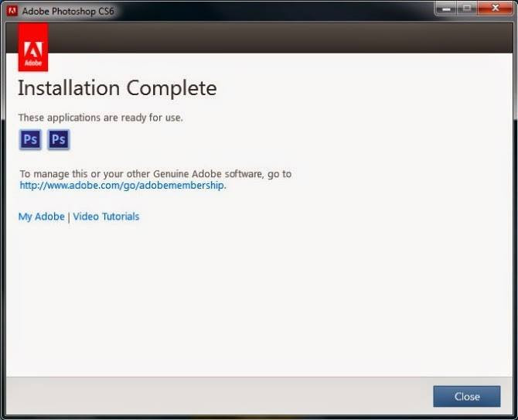
Task: Open the My Adobe link
Action: pyautogui.click(x=41, y=217)
